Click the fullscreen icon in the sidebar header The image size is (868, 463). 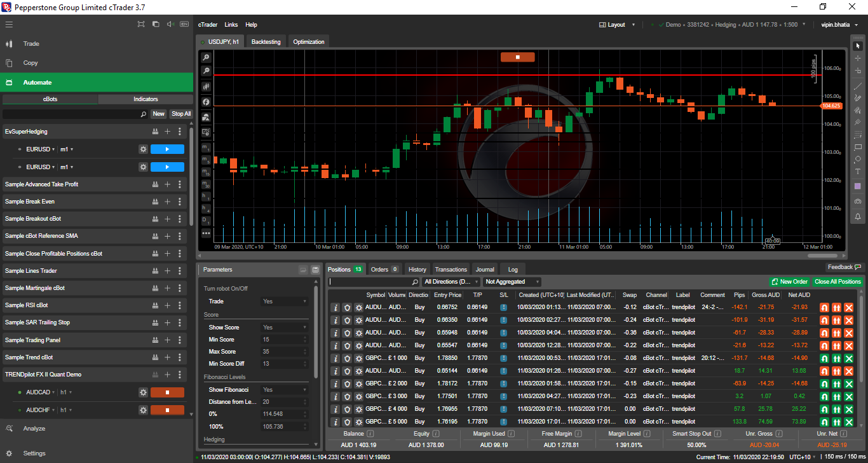pos(141,24)
